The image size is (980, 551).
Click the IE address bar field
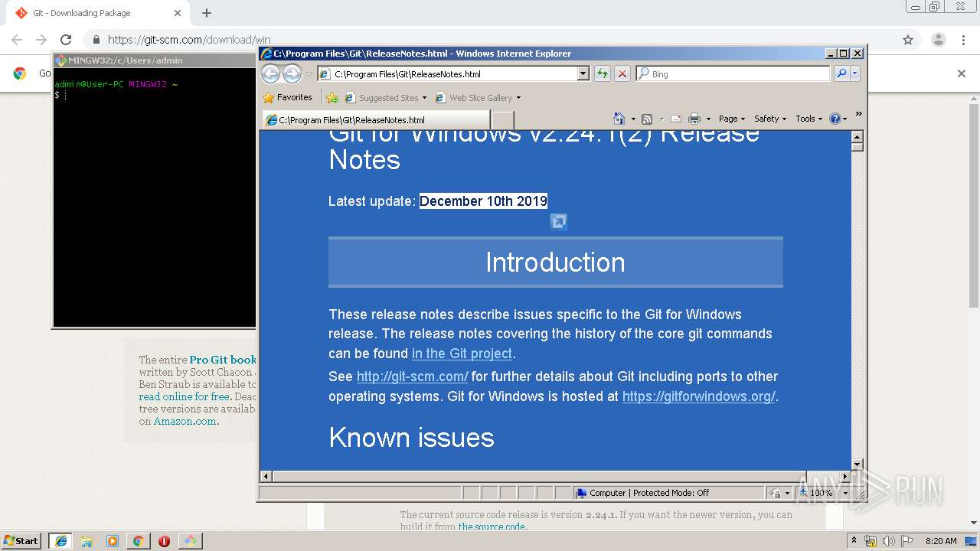pos(447,74)
